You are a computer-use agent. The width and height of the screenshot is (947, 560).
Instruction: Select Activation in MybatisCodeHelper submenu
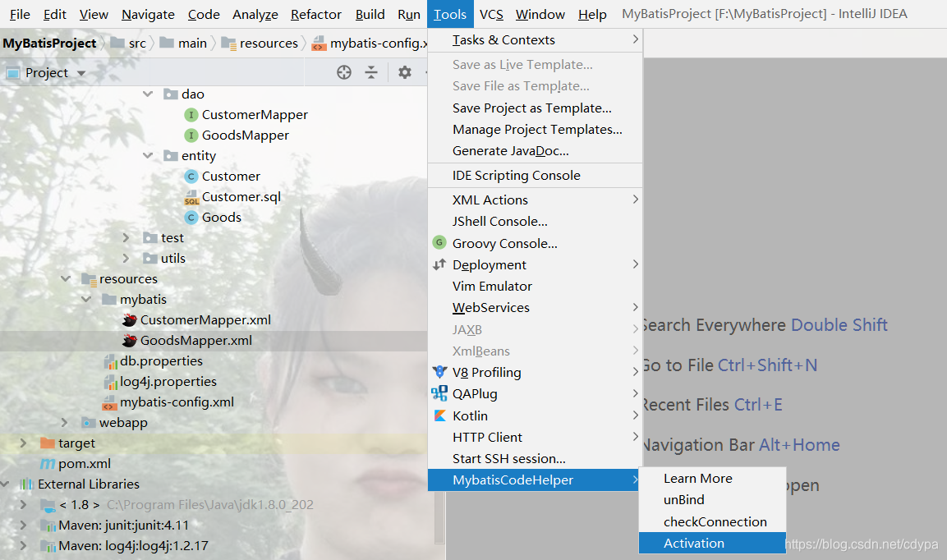[x=713, y=543]
